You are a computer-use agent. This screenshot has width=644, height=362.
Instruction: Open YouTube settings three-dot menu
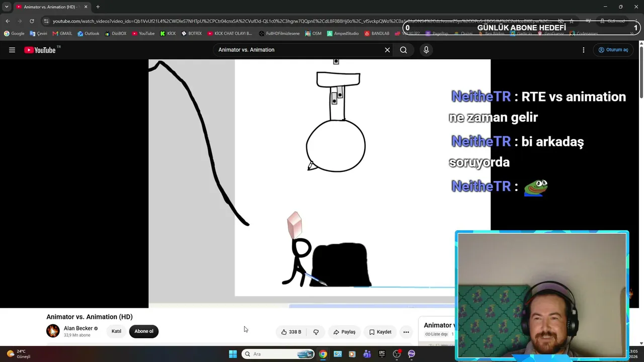(x=584, y=50)
